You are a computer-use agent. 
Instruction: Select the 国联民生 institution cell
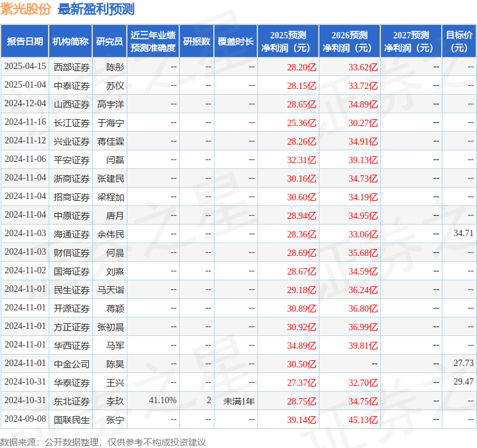[x=72, y=420]
